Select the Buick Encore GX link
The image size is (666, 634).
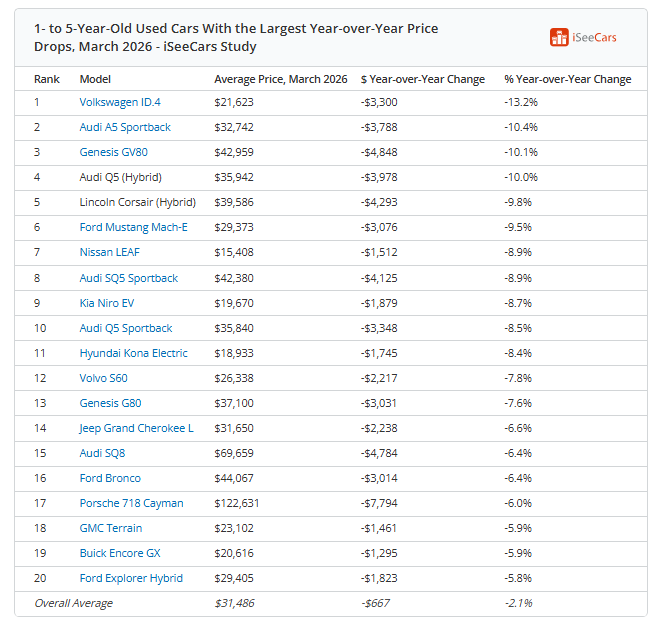tap(120, 554)
